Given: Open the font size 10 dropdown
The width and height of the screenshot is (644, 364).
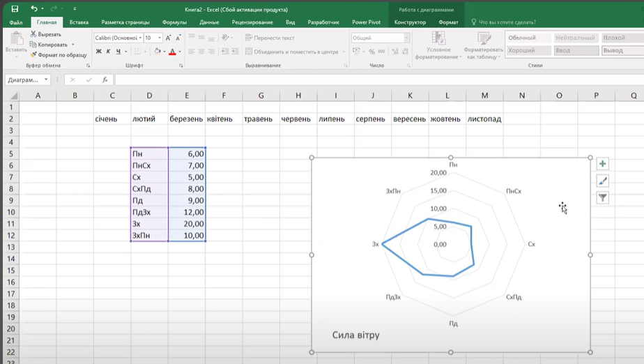Looking at the screenshot, I should click(x=160, y=38).
